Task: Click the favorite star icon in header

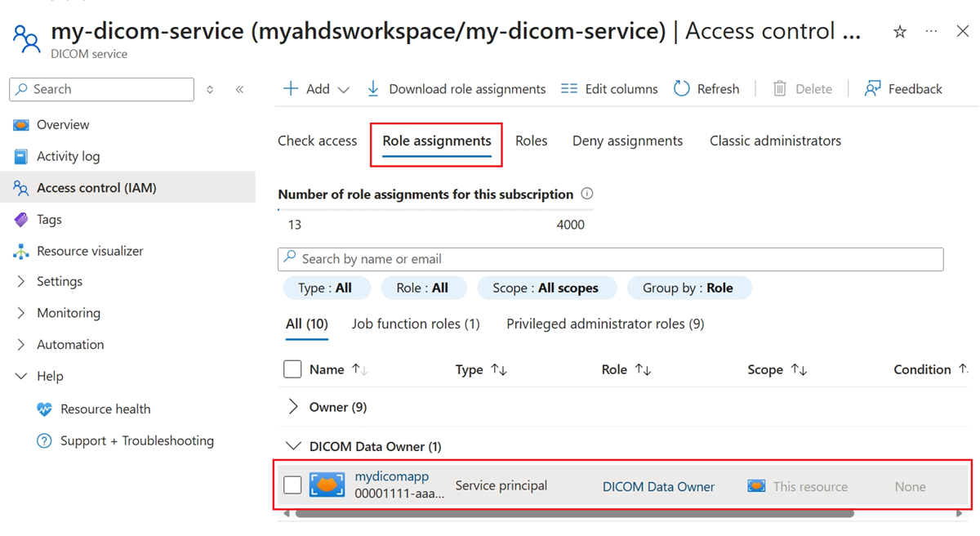Action: [899, 32]
